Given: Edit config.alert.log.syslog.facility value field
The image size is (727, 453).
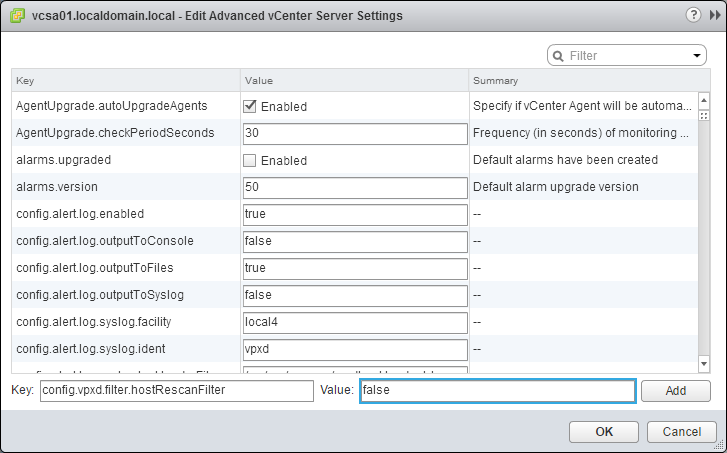Looking at the screenshot, I should 355,322.
